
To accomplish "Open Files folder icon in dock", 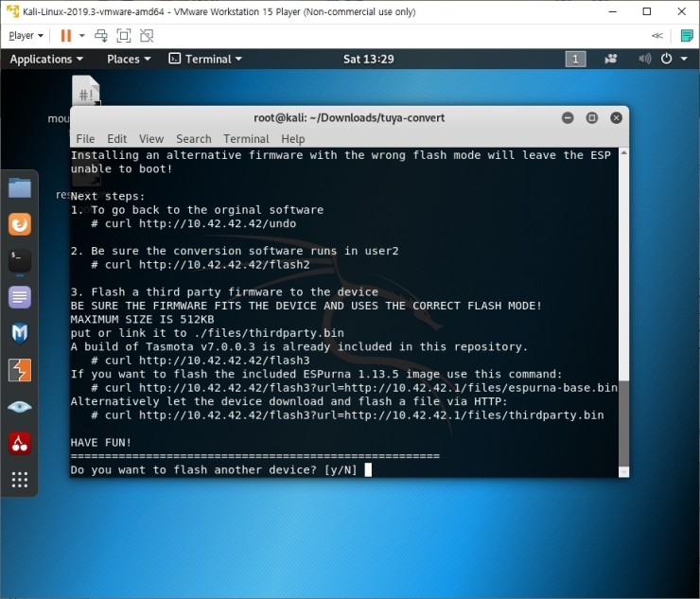I will point(20,187).
